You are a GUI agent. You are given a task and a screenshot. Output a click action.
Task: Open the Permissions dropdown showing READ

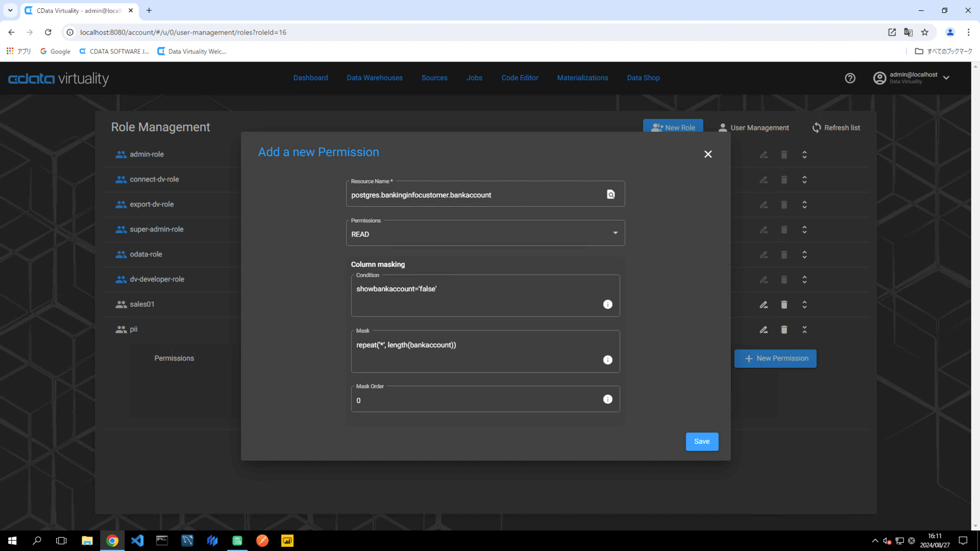[485, 234]
